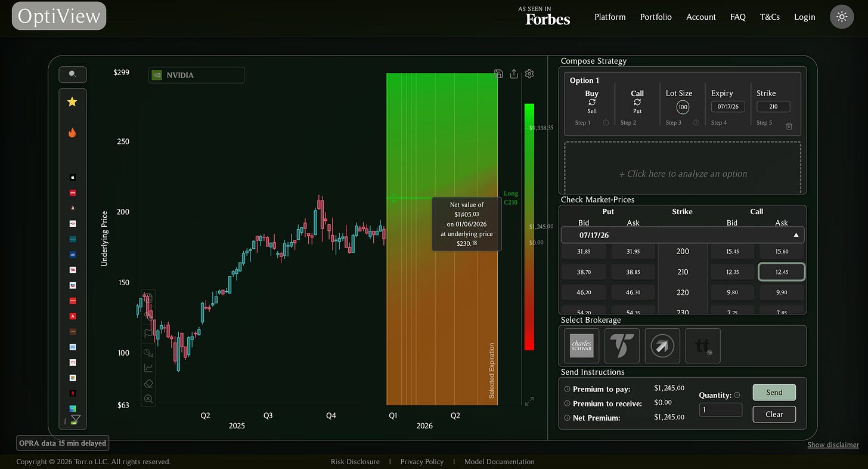This screenshot has width=868, height=469.
Task: Select the Microsoft ticker logo in sidebar
Action: tap(73, 378)
